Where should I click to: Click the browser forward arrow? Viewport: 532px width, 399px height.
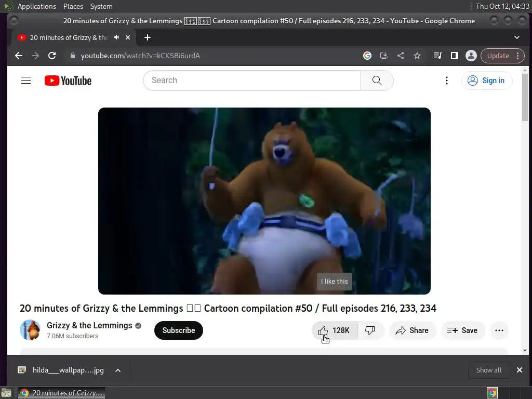[35, 56]
